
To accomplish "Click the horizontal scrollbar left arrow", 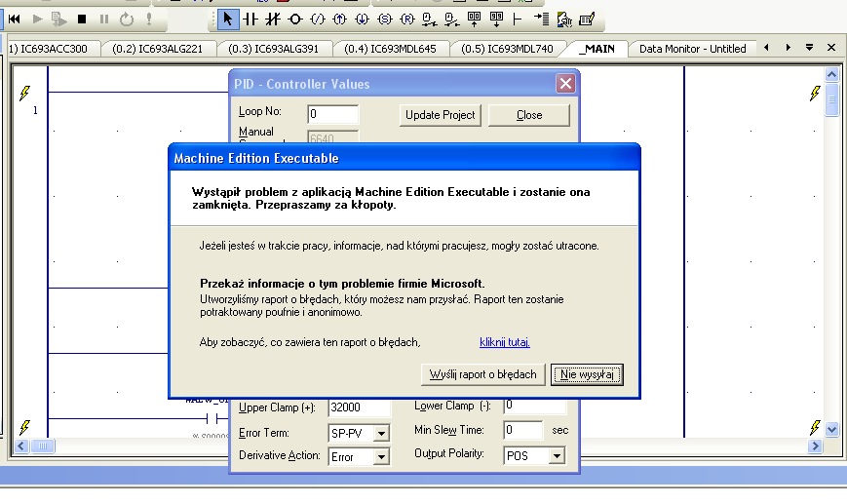I will click(x=21, y=446).
